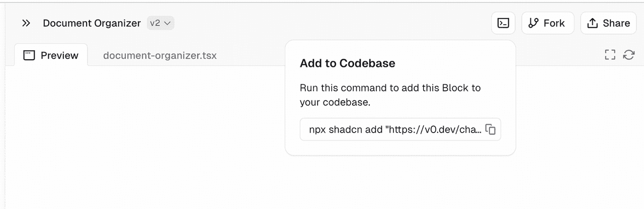Toggle the terminal Add to Codebase icon

(503, 23)
